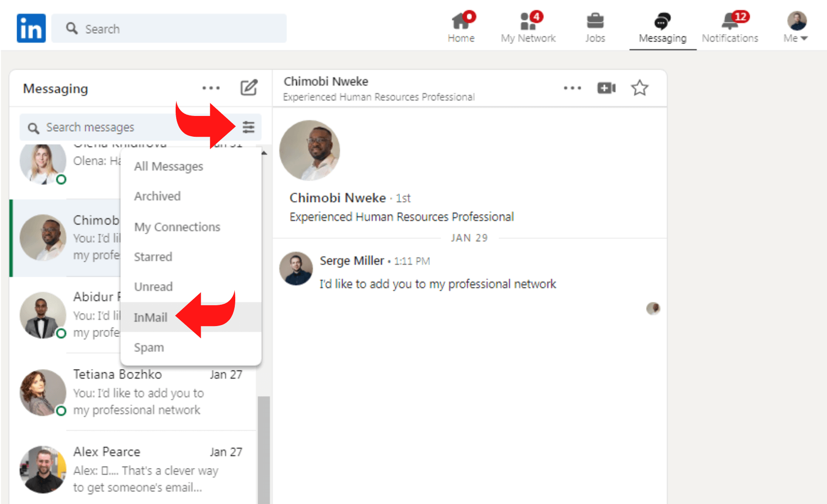Open the Messaging panel more options menu
Image resolution: width=827 pixels, height=504 pixels.
click(x=211, y=88)
